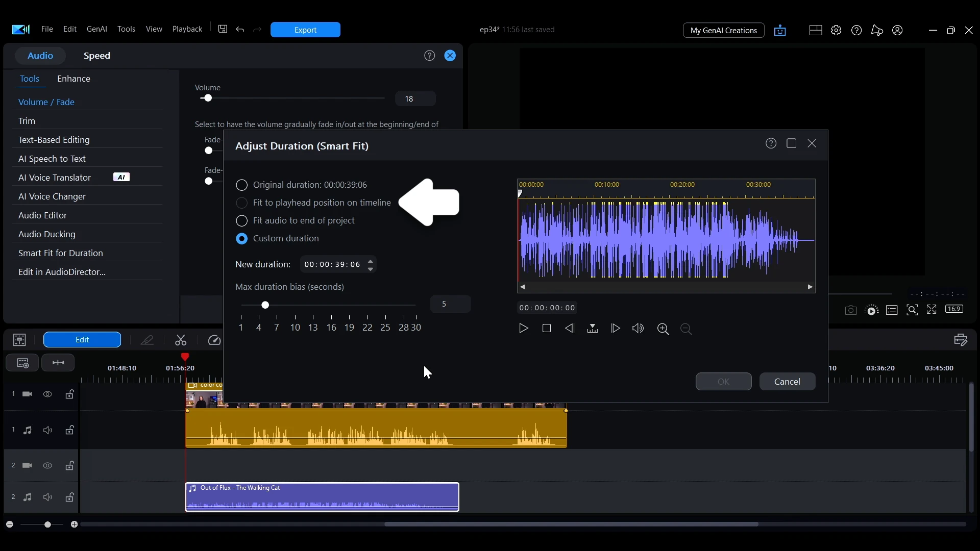Click the Export button

click(306, 30)
